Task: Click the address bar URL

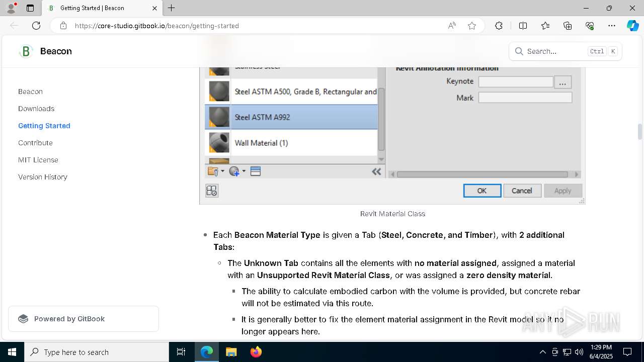Action: pos(157,26)
